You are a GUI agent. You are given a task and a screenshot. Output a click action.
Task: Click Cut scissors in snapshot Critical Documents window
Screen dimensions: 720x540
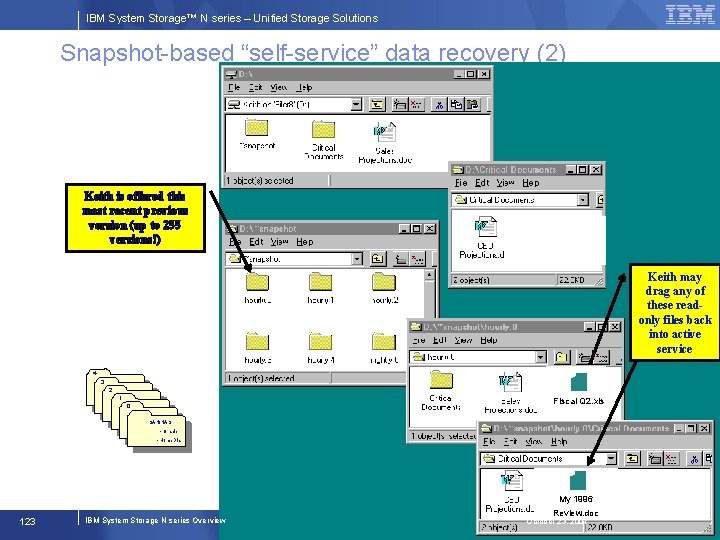coord(694,458)
